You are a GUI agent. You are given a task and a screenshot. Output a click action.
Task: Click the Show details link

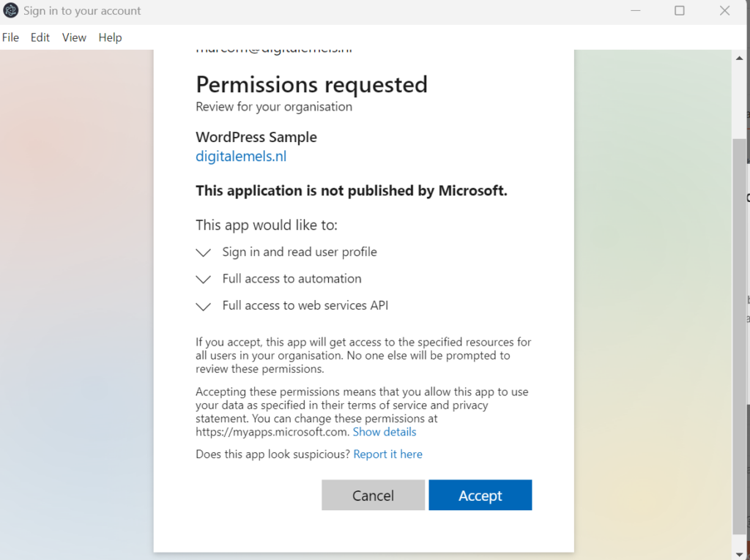385,432
